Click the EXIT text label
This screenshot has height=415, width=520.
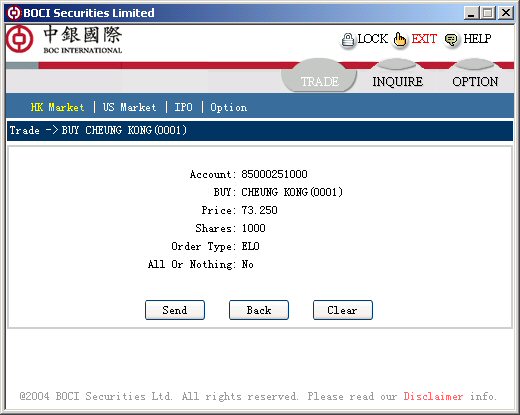coord(424,39)
